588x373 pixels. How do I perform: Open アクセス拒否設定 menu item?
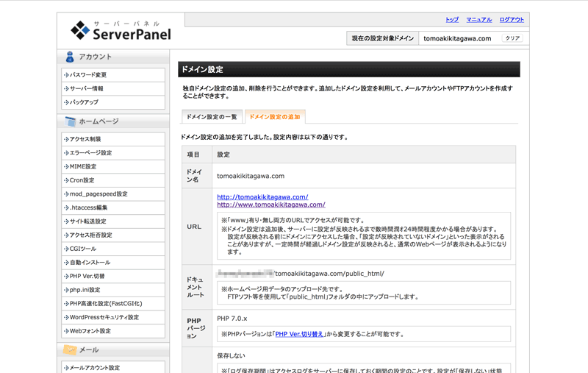tap(113, 235)
